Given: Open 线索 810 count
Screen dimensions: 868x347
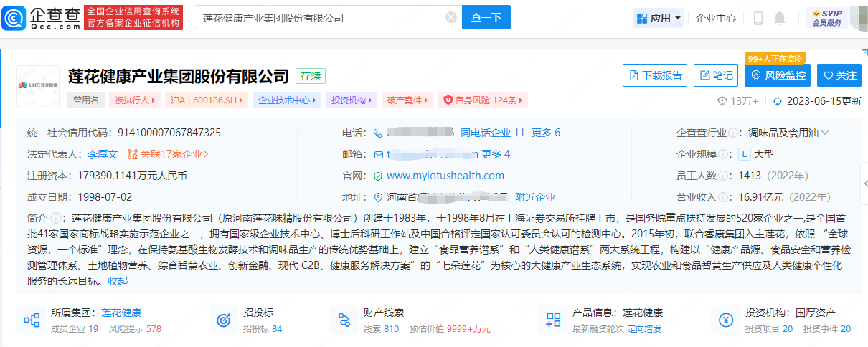Looking at the screenshot, I should [381, 329].
